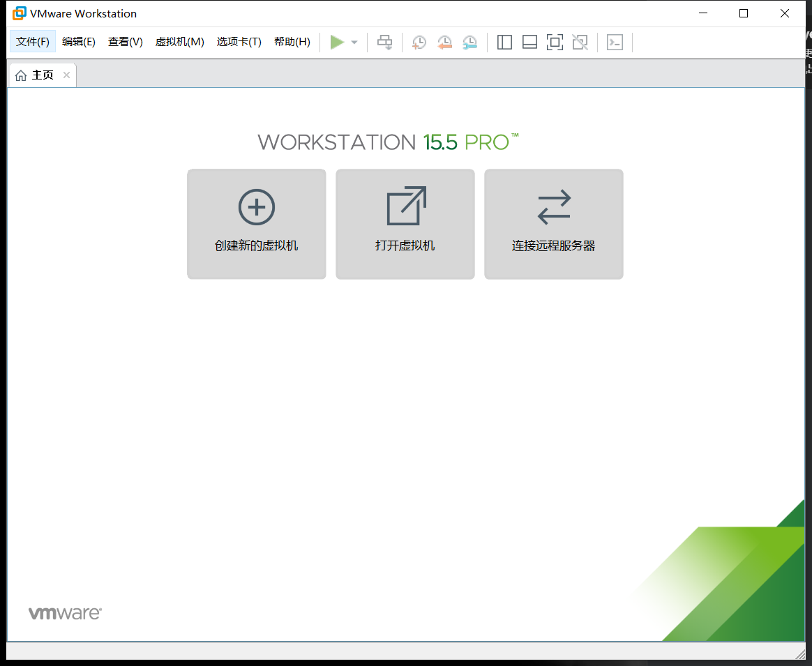812x666 pixels.
Task: Select 连接远程服务器 tile
Action: (553, 224)
